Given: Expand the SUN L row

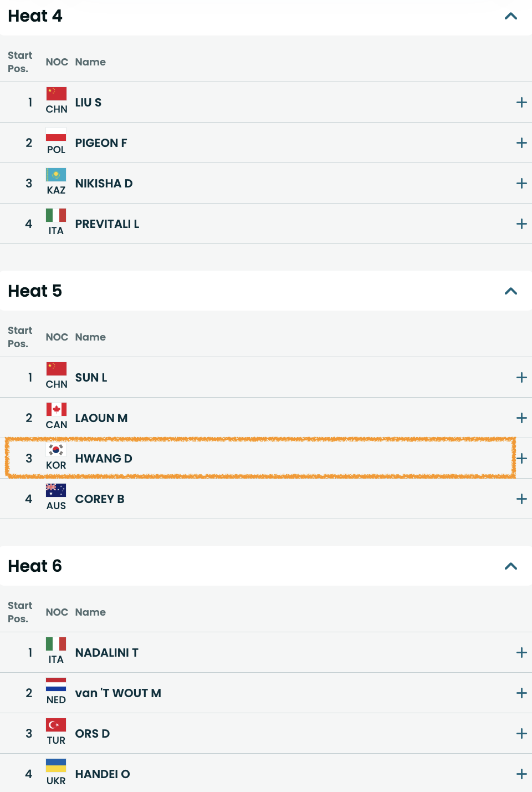Looking at the screenshot, I should pyautogui.click(x=521, y=378).
